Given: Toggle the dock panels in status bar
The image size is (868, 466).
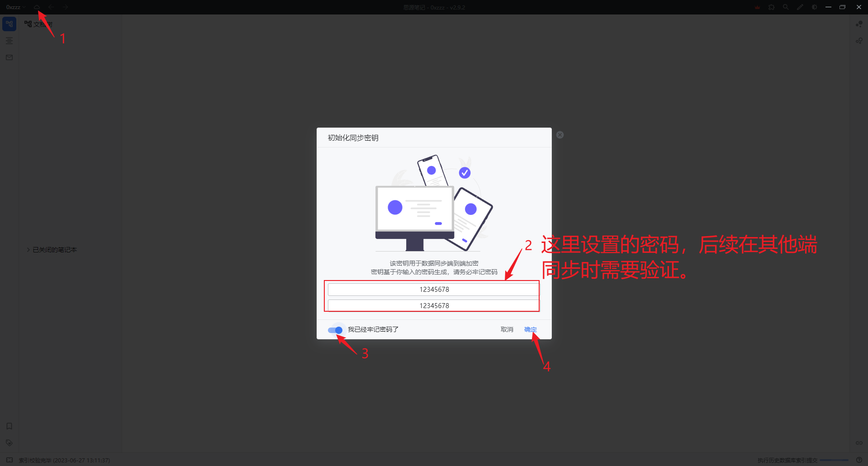Looking at the screenshot, I should (9, 460).
